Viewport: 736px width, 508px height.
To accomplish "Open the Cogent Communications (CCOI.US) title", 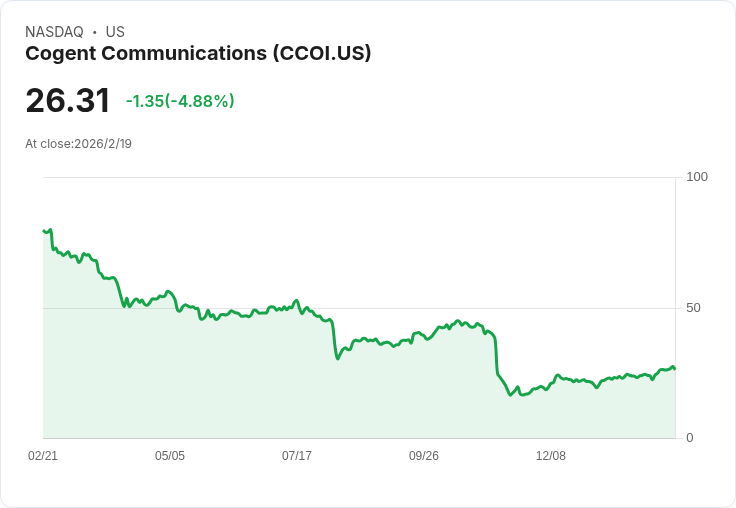I will [198, 54].
